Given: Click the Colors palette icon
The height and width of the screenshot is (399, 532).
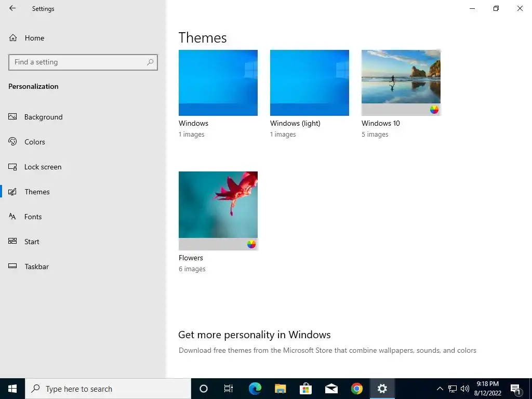Looking at the screenshot, I should coord(12,141).
